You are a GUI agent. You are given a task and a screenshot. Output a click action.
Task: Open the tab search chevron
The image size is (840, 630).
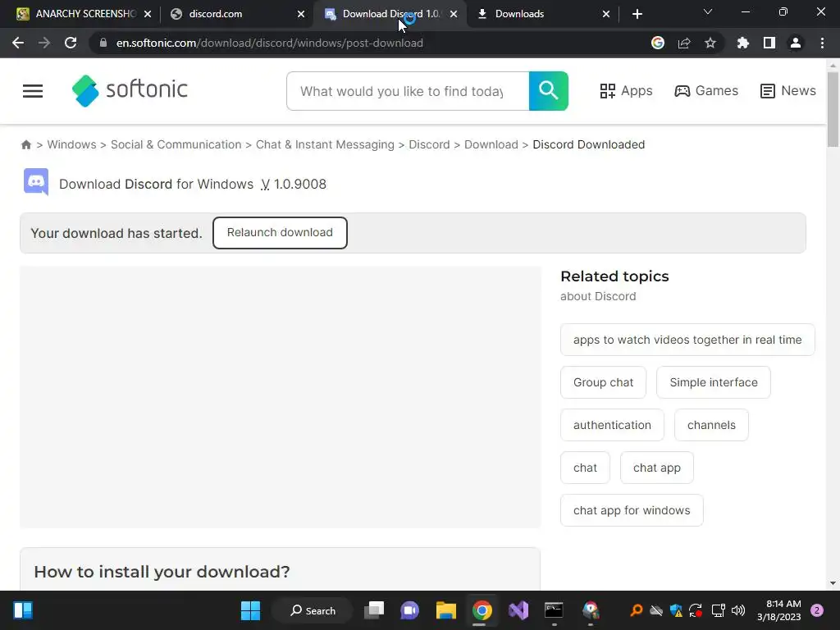tap(708, 11)
